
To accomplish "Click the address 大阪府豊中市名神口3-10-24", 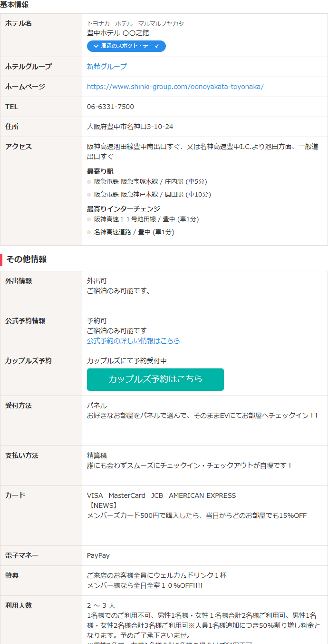I will pyautogui.click(x=130, y=127).
